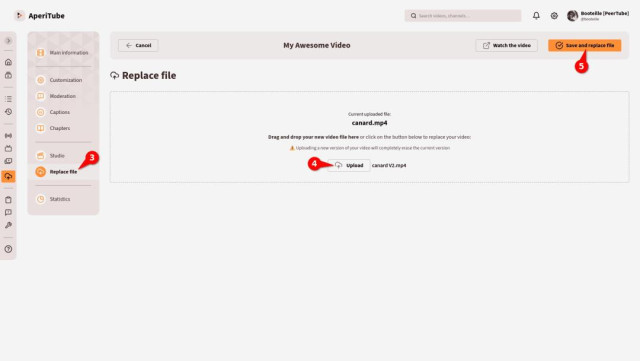The height and width of the screenshot is (361, 640).
Task: Click the magnifier icon in search bar
Action: (413, 16)
